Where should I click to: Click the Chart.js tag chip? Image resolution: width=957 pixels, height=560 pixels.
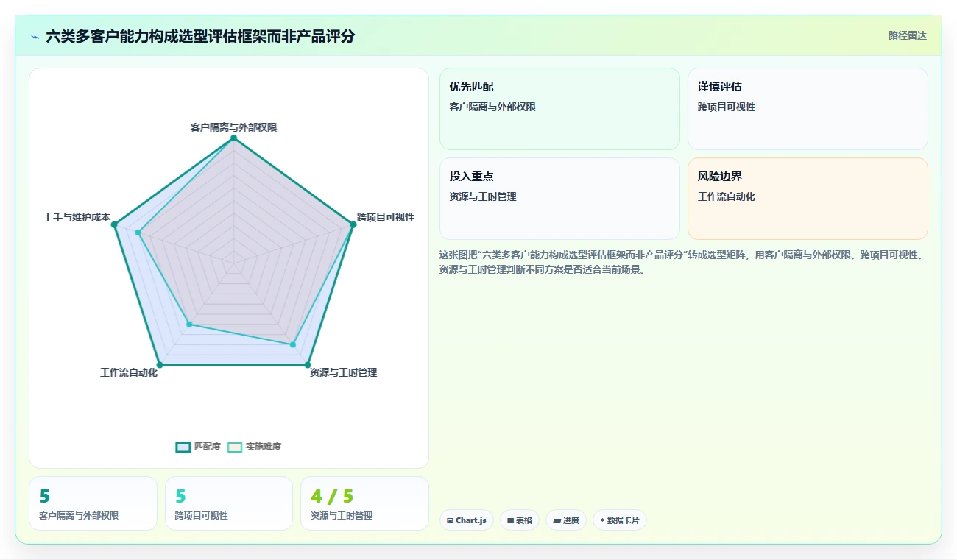coord(467,520)
